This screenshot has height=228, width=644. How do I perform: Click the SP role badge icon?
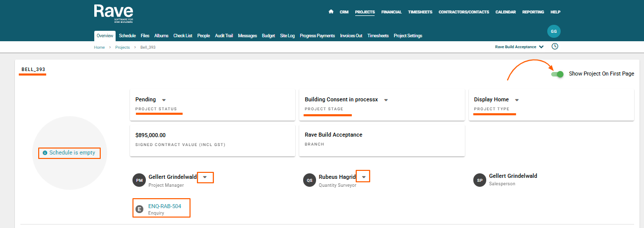(480, 180)
